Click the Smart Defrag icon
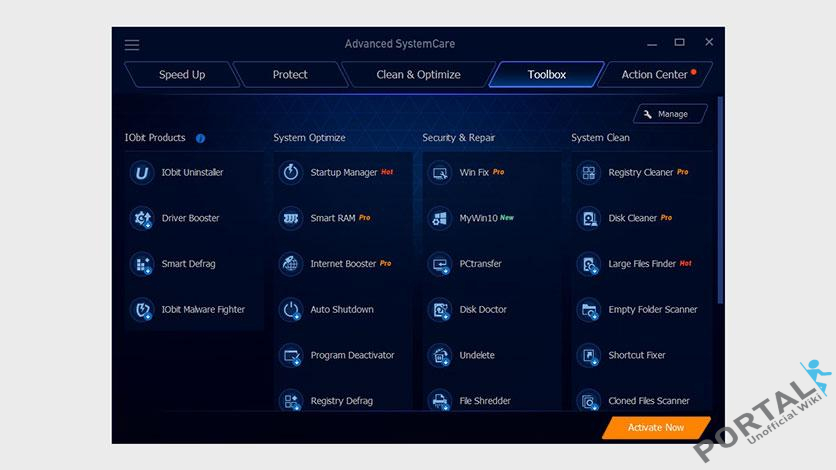 coord(142,264)
